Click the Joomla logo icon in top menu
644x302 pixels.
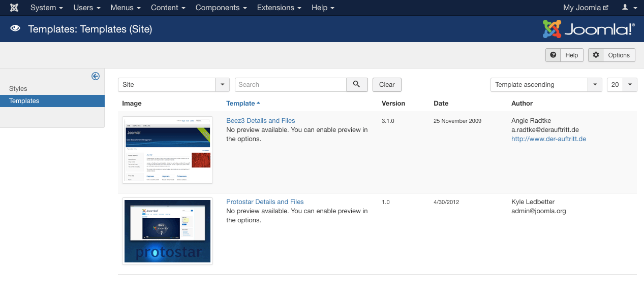14,8
